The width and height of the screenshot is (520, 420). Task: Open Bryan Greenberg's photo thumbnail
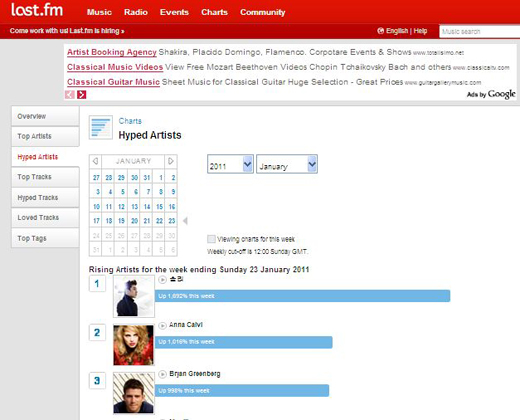[x=134, y=393]
